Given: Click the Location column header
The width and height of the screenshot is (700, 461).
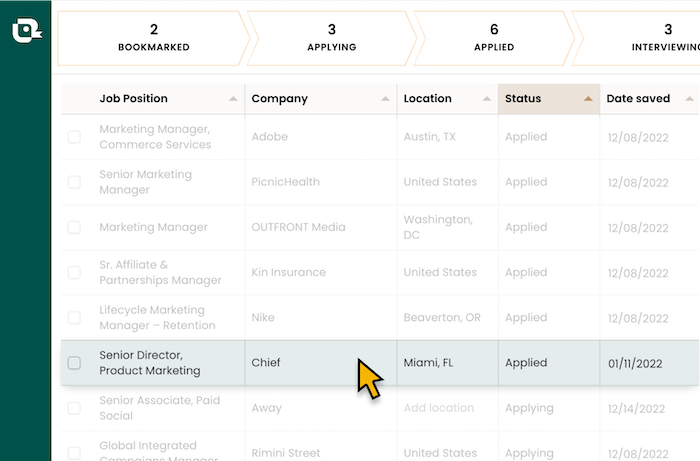Looking at the screenshot, I should click(447, 99).
